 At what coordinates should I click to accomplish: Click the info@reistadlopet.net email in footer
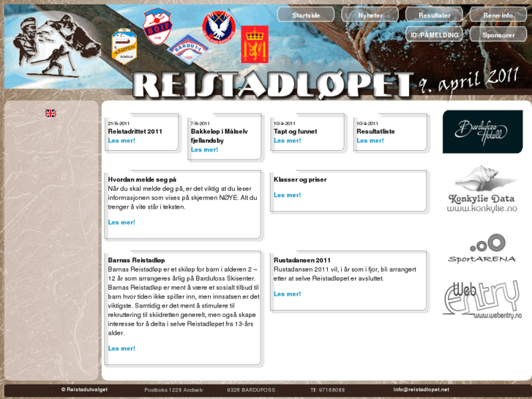click(x=421, y=389)
